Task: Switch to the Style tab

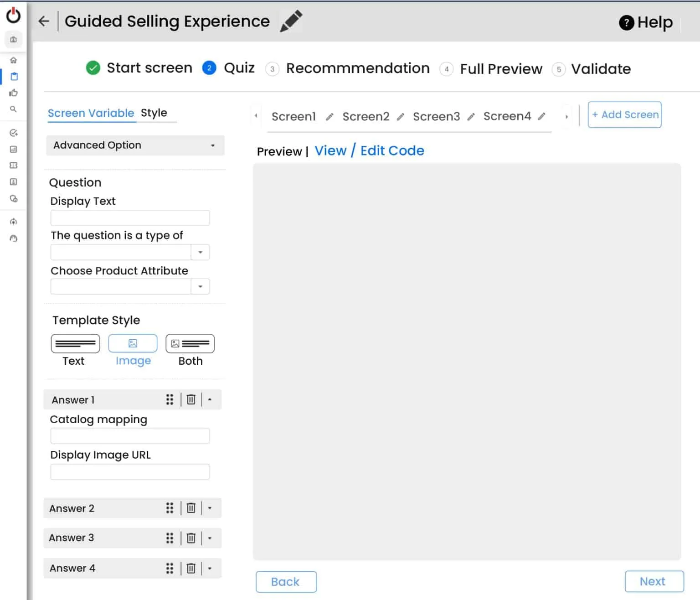Action: (154, 113)
